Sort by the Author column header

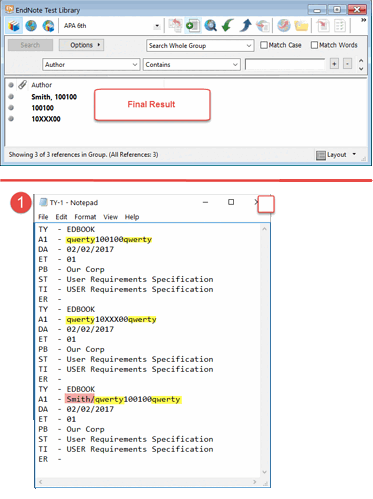click(42, 85)
